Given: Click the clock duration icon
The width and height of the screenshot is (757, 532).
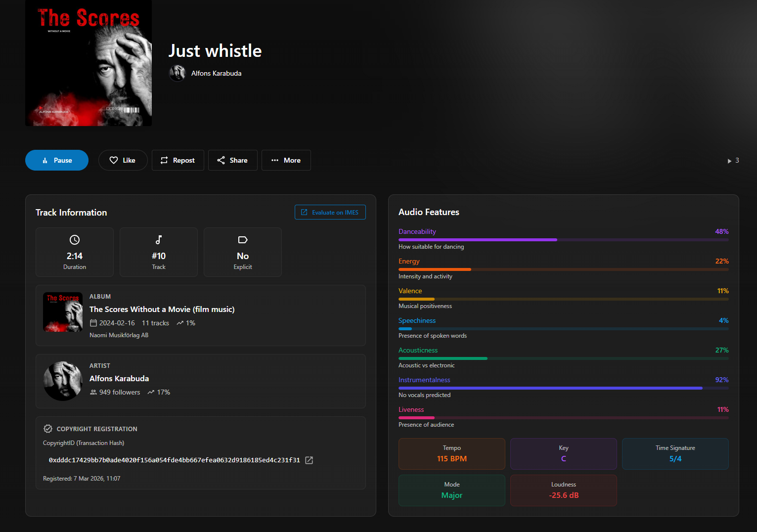Looking at the screenshot, I should point(75,240).
